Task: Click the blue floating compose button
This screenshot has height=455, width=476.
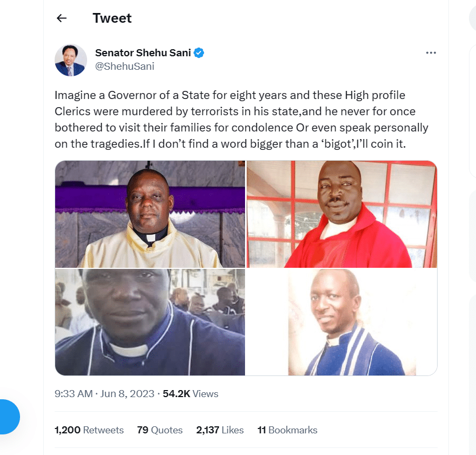Action: tap(10, 417)
